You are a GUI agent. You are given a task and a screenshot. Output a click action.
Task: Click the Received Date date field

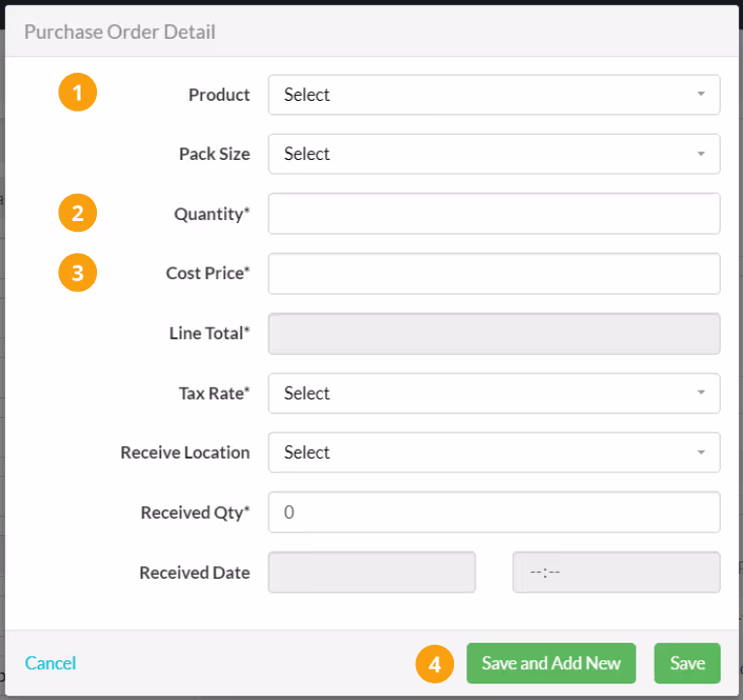tap(371, 572)
